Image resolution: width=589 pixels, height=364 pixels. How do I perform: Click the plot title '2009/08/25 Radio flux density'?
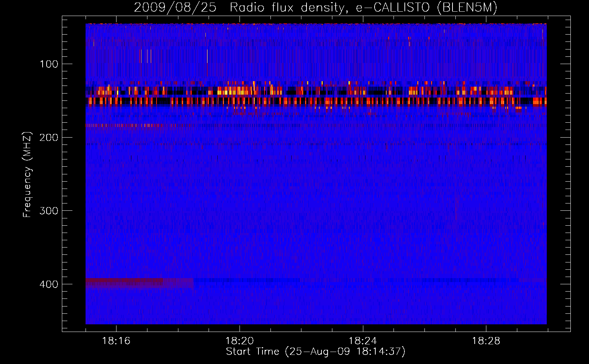[315, 7]
